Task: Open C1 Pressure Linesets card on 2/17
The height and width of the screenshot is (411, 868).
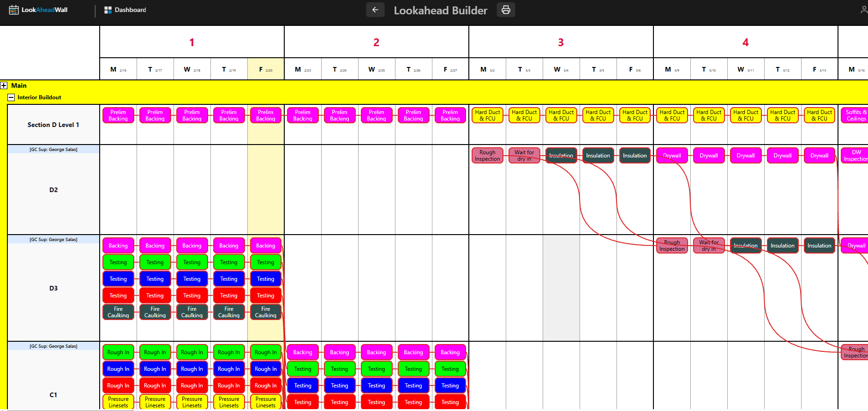Action: click(x=155, y=402)
